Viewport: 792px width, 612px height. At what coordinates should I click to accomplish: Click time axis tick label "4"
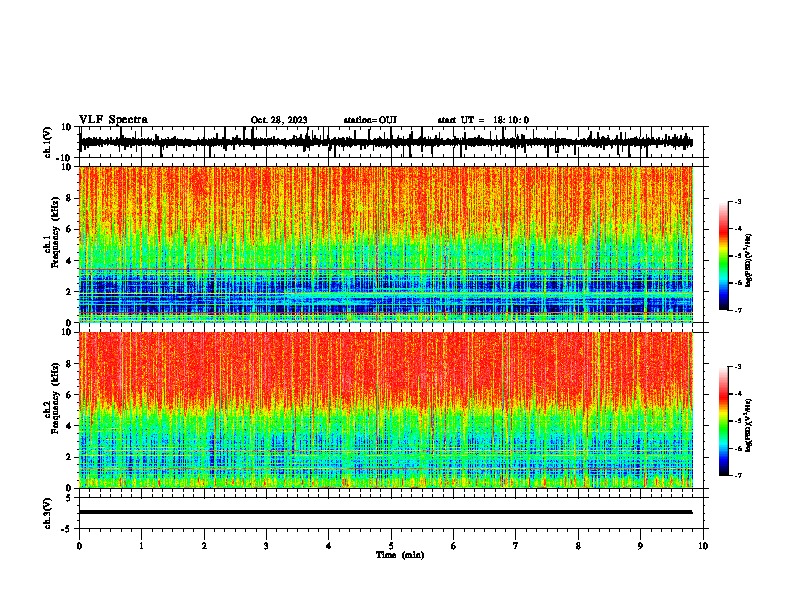pos(329,546)
